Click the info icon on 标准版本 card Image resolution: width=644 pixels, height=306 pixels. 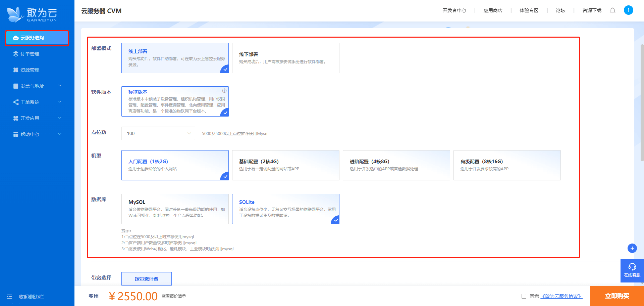(x=224, y=91)
